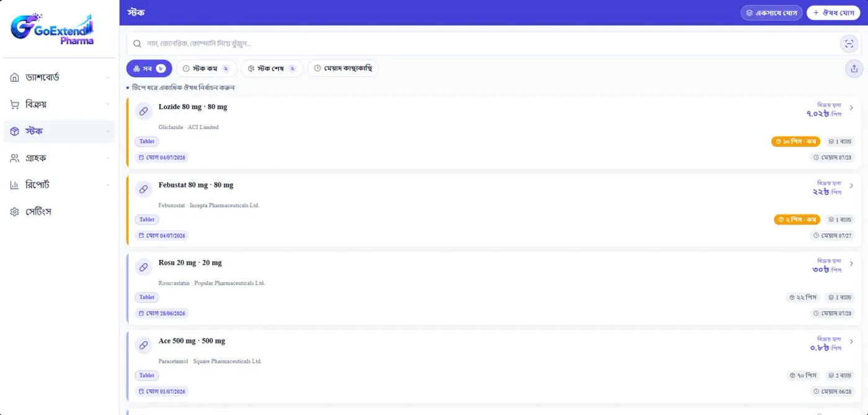868x415 pixels.
Task: Click the pill icon on the Rosu card
Action: click(143, 267)
